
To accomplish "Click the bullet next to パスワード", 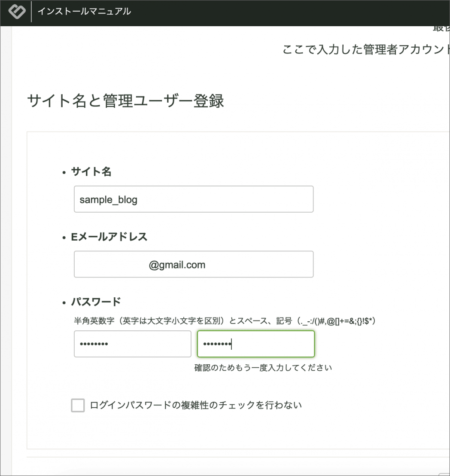I will [64, 302].
